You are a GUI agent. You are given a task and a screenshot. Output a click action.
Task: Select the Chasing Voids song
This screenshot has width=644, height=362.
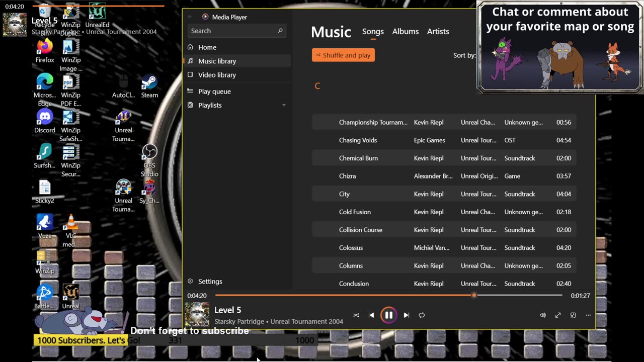[x=444, y=140]
